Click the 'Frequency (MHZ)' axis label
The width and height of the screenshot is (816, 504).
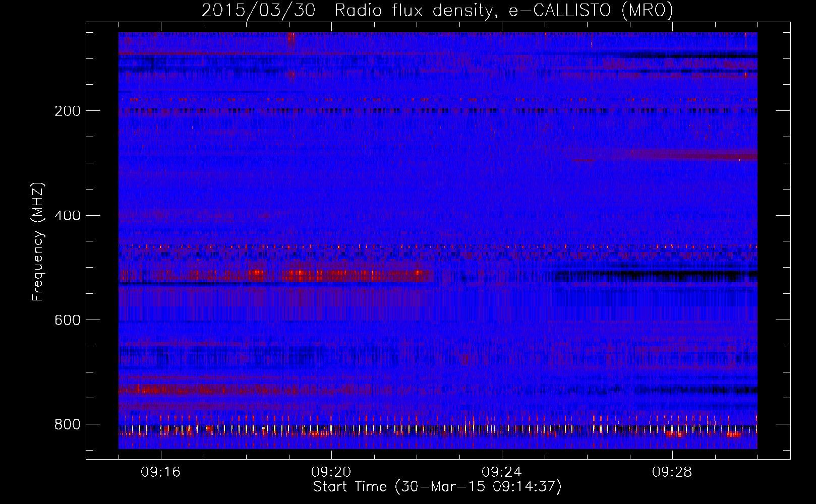click(x=38, y=242)
